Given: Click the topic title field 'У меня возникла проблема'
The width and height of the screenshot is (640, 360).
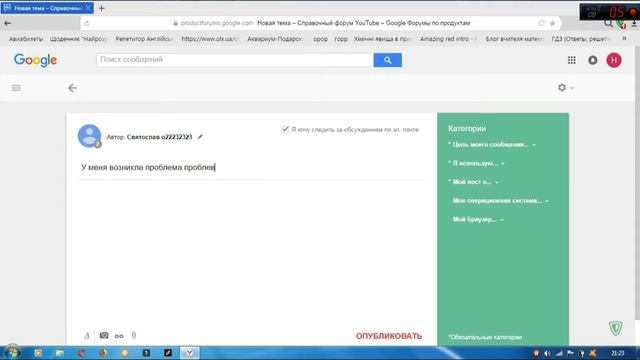Looking at the screenshot, I should (x=251, y=167).
